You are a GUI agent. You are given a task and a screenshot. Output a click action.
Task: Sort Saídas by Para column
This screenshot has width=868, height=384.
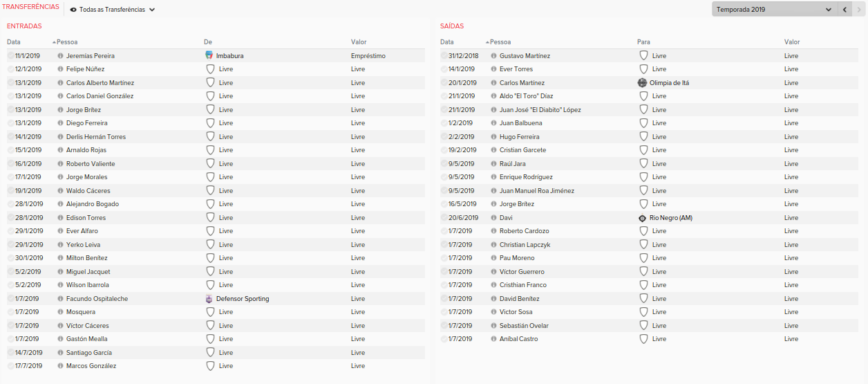[x=643, y=42]
